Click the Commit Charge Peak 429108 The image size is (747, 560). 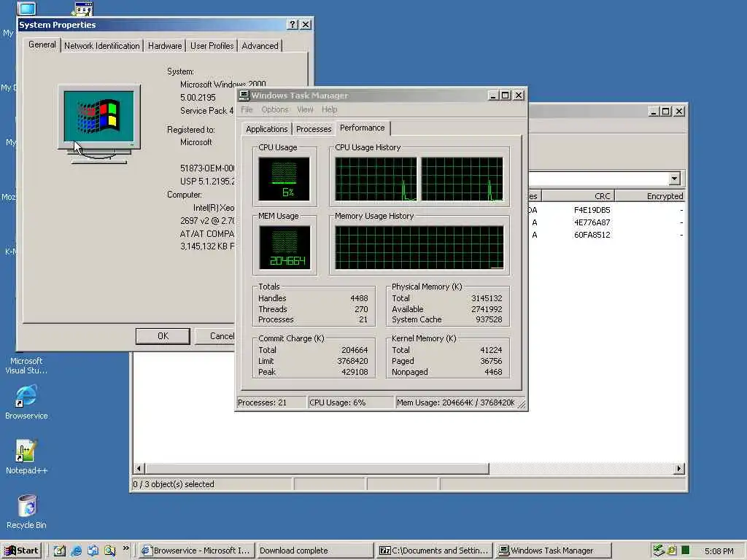pos(355,372)
